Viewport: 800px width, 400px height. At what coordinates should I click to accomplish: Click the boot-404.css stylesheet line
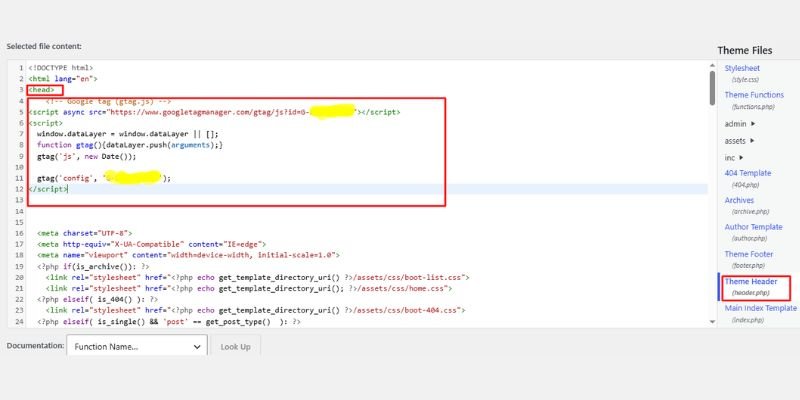click(x=255, y=310)
